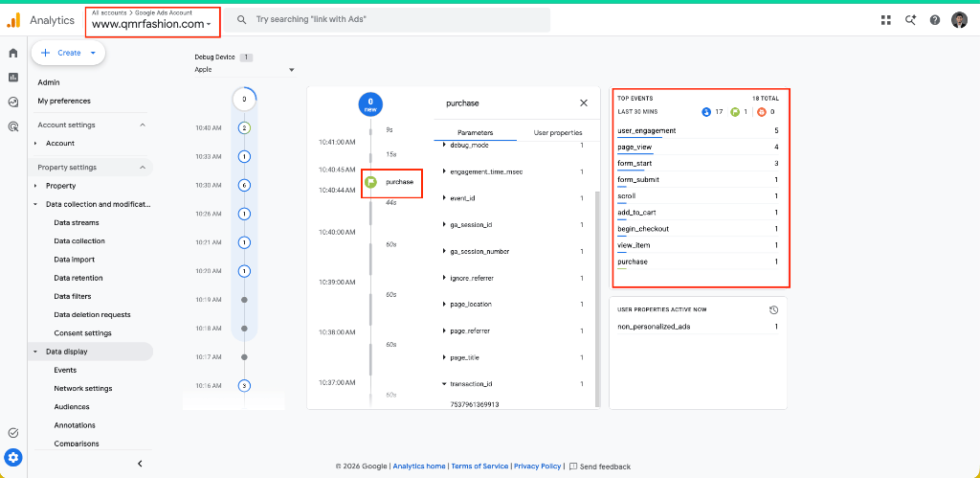Viewport: 980px width, 478px height.
Task: Open Admin in the sidebar
Action: click(x=49, y=82)
